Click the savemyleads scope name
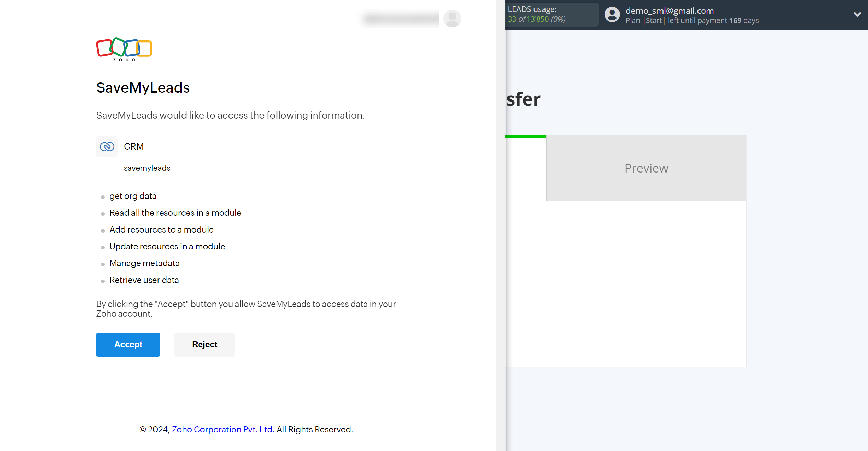Screen dimensions: 868x451 pyautogui.click(x=147, y=168)
